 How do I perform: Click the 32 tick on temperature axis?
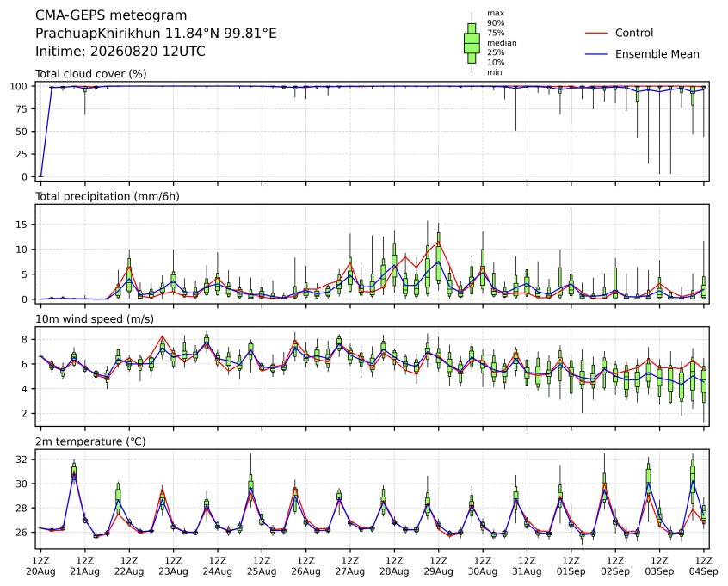pos(22,460)
